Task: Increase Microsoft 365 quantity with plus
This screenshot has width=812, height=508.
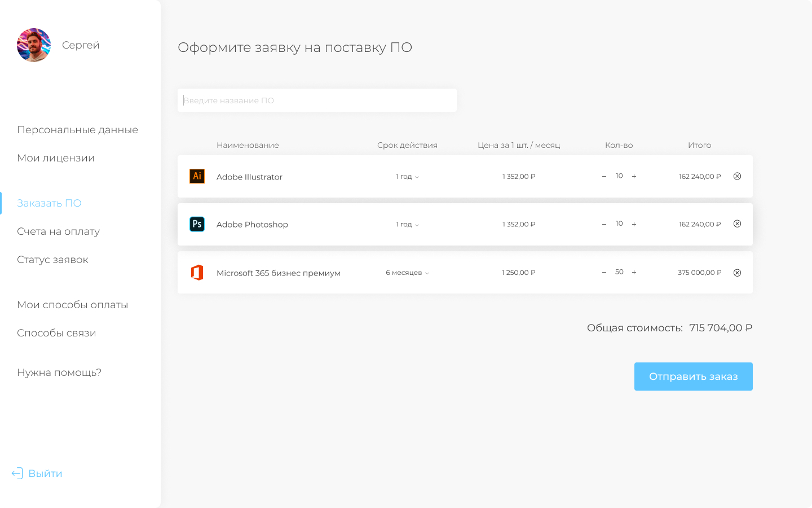Action: tap(634, 272)
